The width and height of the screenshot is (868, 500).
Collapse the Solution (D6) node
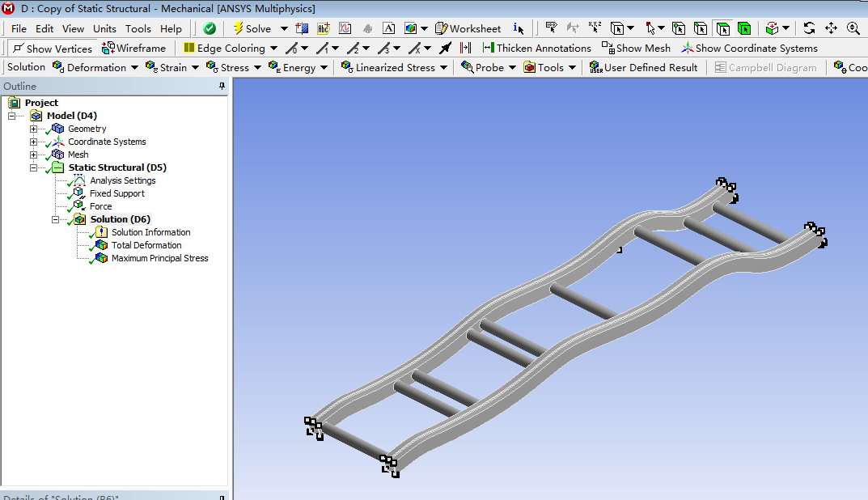(55, 219)
